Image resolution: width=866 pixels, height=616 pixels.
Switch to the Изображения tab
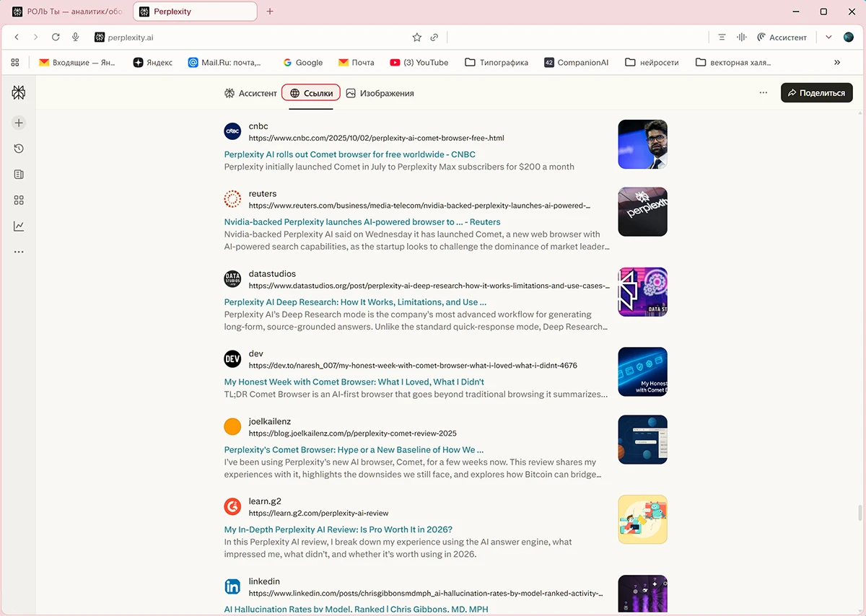380,93
